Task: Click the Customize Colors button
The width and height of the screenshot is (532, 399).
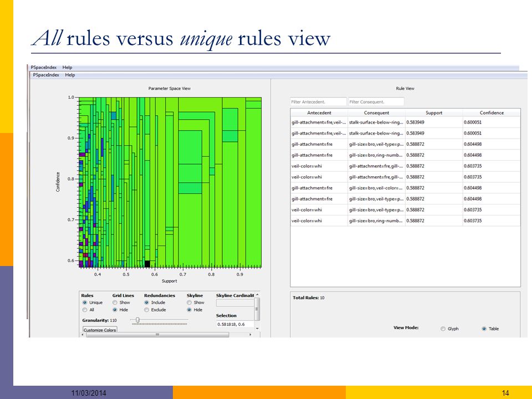Action: tap(100, 330)
